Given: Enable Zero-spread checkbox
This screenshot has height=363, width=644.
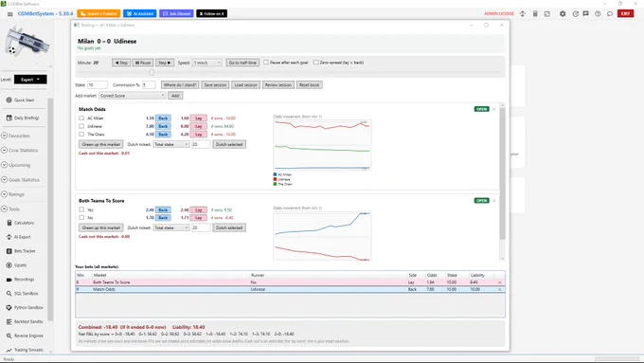Looking at the screenshot, I should click(x=315, y=63).
